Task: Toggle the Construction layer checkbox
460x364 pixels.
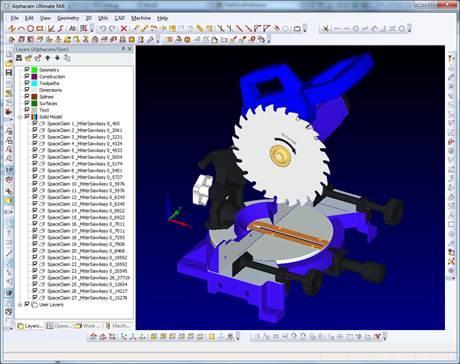Action: click(27, 76)
